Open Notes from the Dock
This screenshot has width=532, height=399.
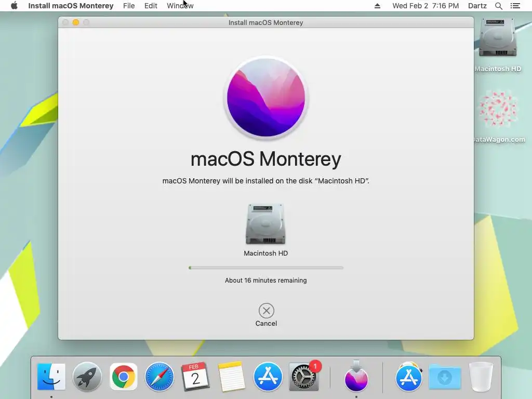click(x=231, y=377)
